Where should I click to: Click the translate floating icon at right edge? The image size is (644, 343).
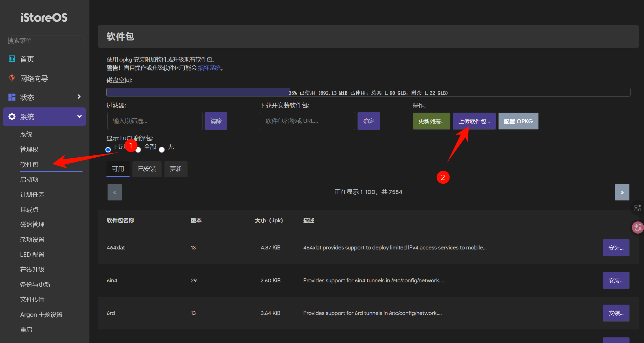[638, 228]
